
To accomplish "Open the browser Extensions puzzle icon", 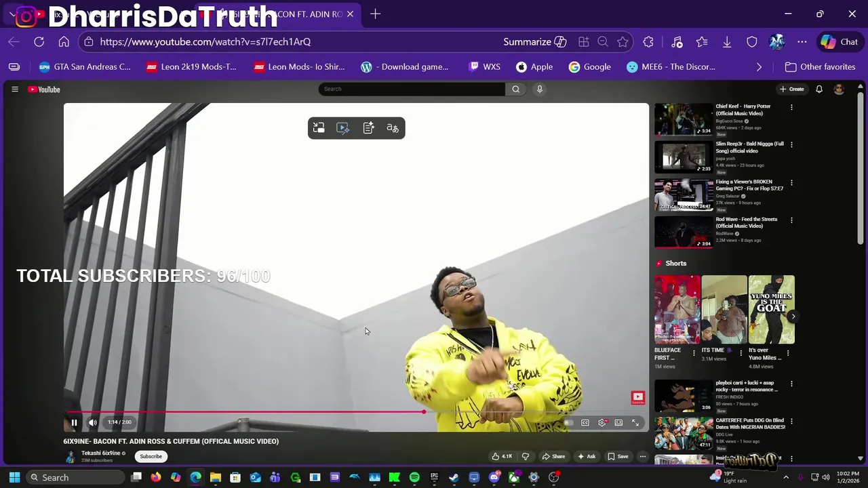I will click(648, 42).
